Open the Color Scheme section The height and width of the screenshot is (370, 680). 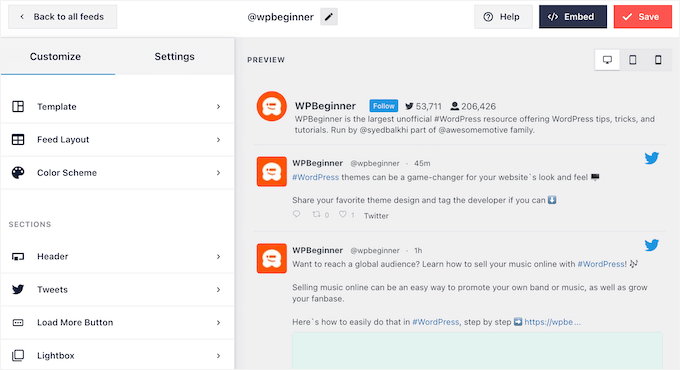(x=117, y=173)
